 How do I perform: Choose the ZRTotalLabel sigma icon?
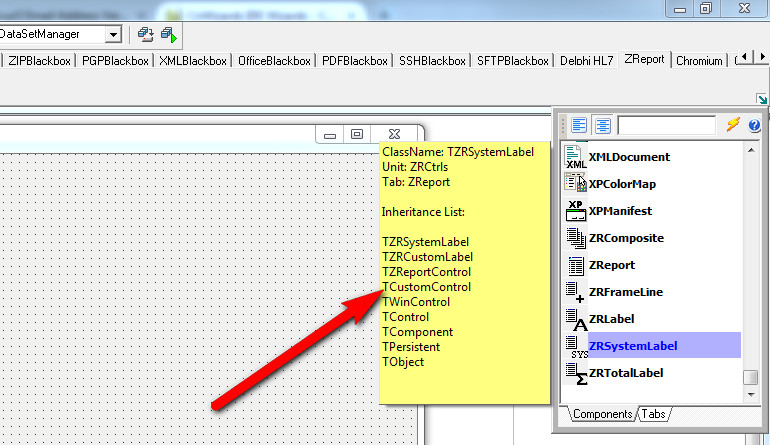[575, 373]
